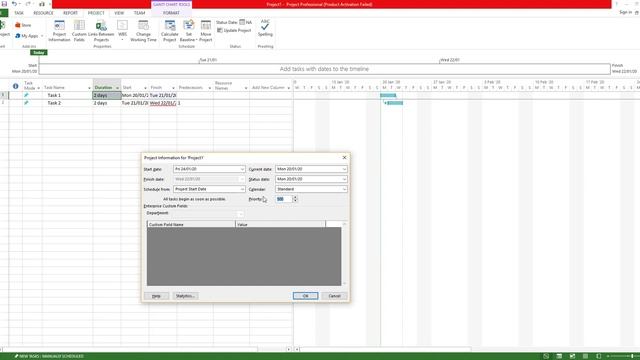Image resolution: width=640 pixels, height=360 pixels.
Task: Click the Help button in the dialog
Action: point(156,296)
